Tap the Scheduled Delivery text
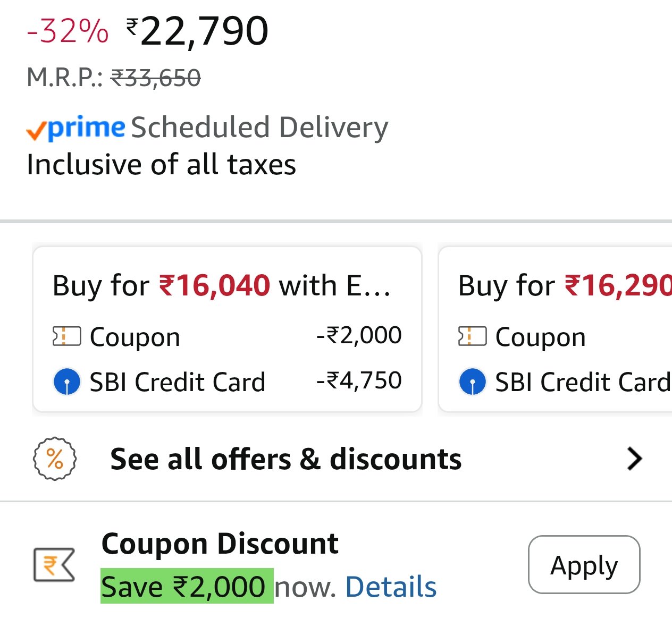 [x=259, y=128]
